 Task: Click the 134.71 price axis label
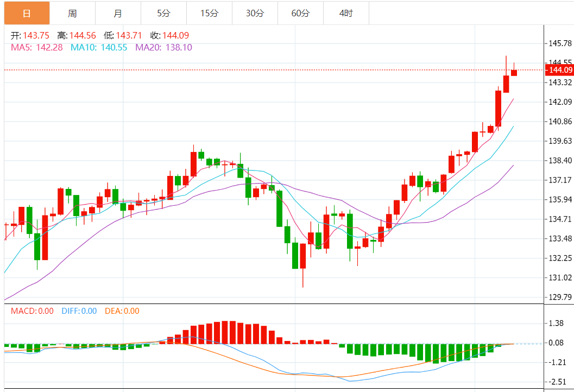(x=560, y=219)
